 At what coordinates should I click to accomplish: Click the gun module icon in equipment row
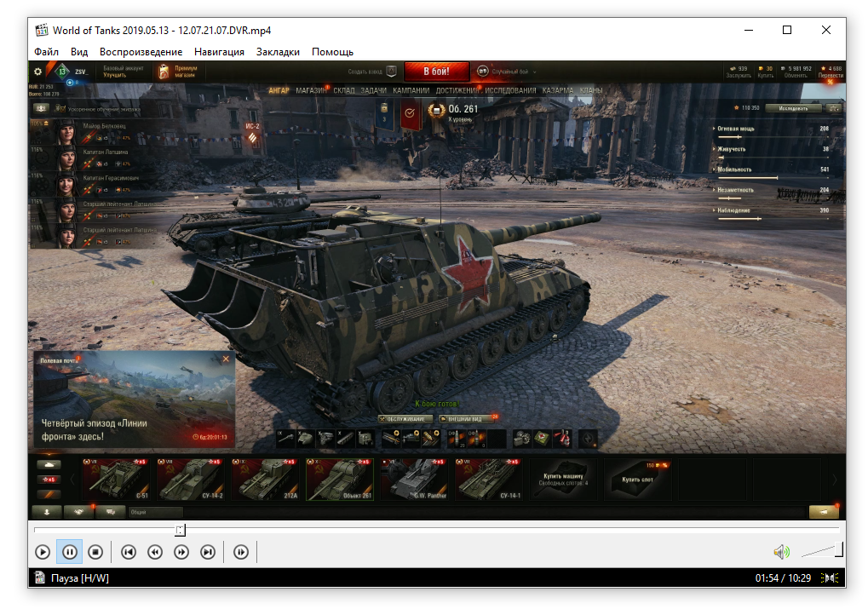click(285, 439)
